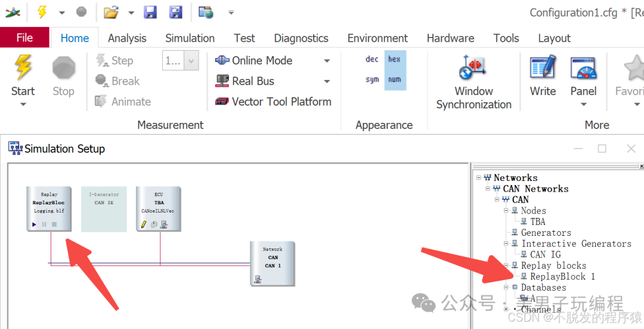Click the play button on the Replay block

pyautogui.click(x=34, y=225)
